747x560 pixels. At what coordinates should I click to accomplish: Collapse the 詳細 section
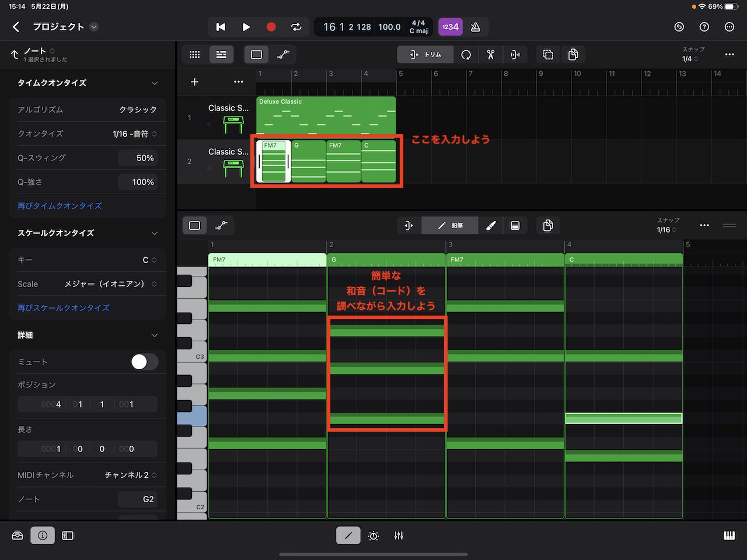(x=154, y=335)
